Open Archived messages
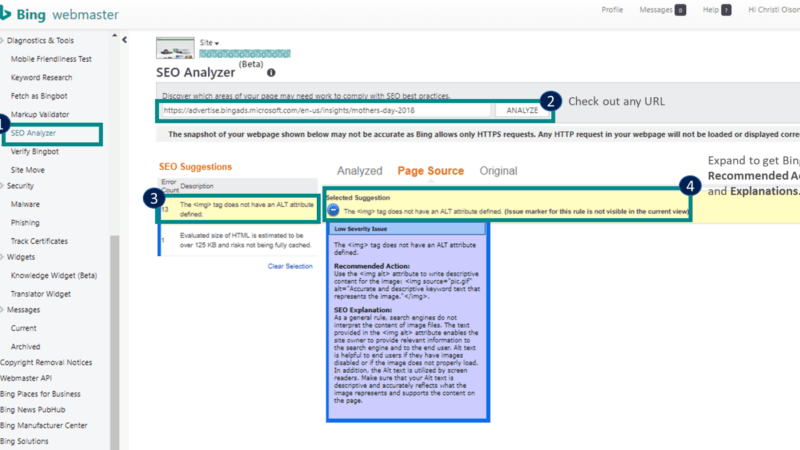This screenshot has width=800, height=450. pos(26,346)
